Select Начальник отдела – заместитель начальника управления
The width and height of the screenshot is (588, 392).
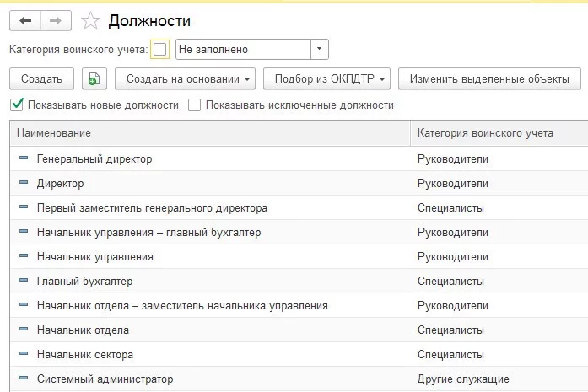[182, 305]
